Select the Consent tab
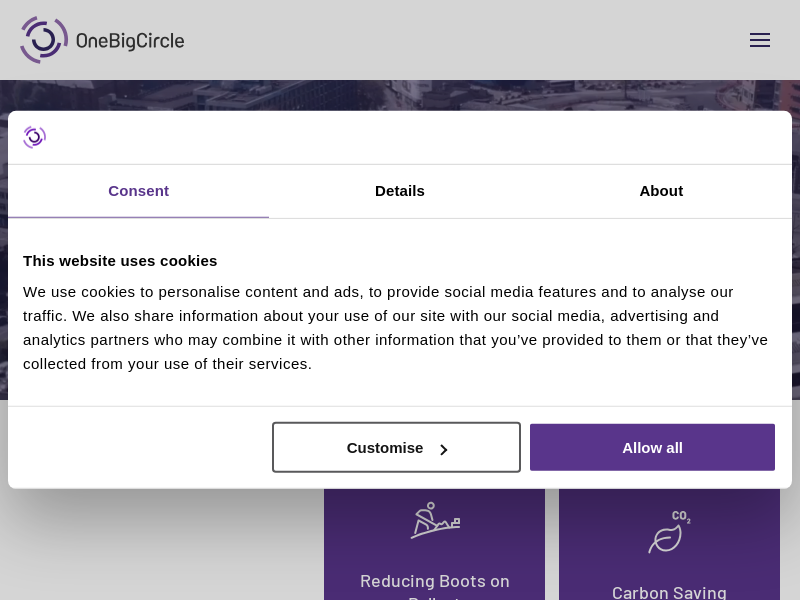The height and width of the screenshot is (600, 800). click(138, 191)
